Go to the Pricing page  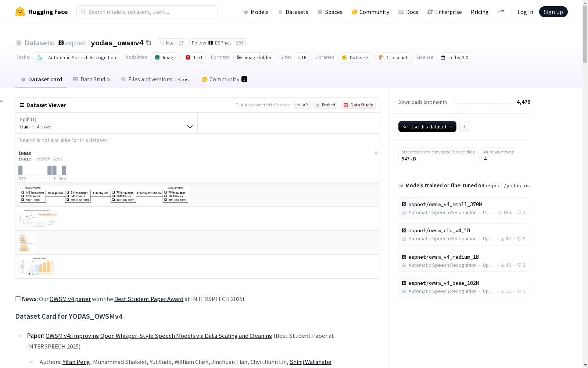[480, 12]
